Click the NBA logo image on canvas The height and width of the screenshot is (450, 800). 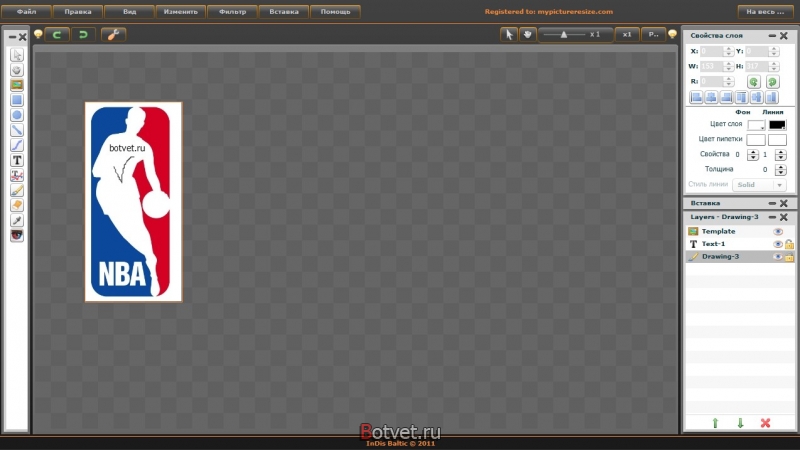[x=133, y=202]
